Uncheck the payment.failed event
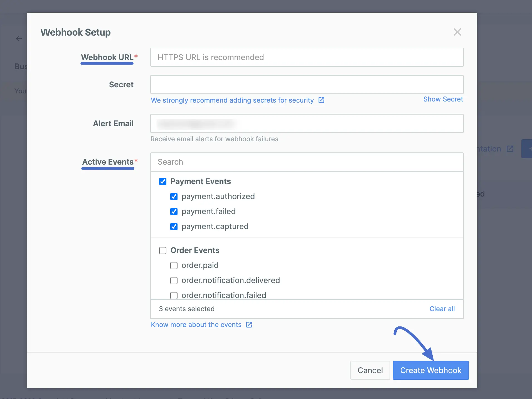This screenshot has height=399, width=532. click(x=174, y=211)
